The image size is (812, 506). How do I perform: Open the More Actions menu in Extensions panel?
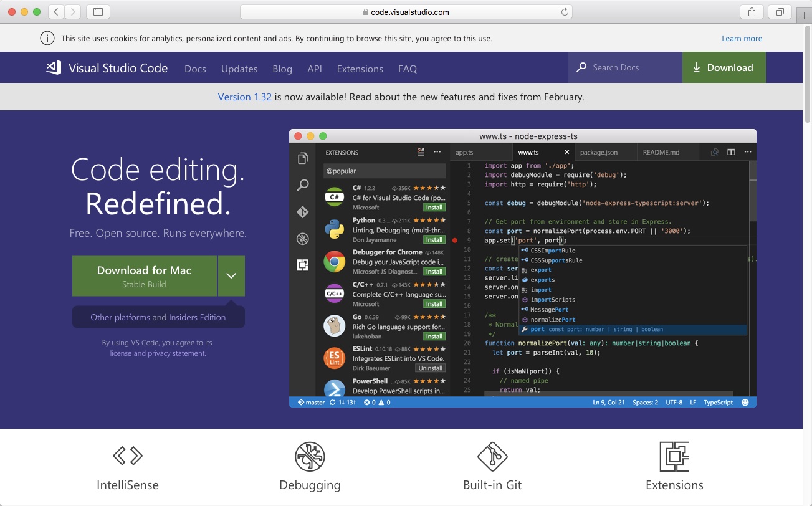[x=436, y=151]
